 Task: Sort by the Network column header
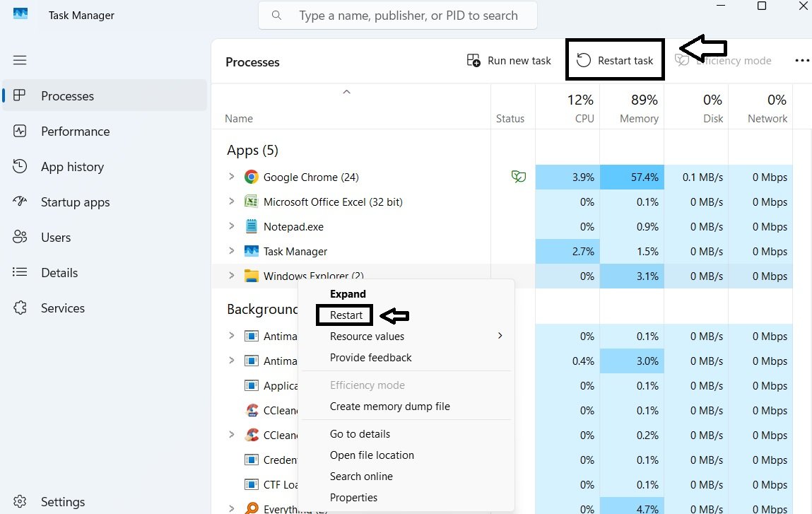(767, 119)
